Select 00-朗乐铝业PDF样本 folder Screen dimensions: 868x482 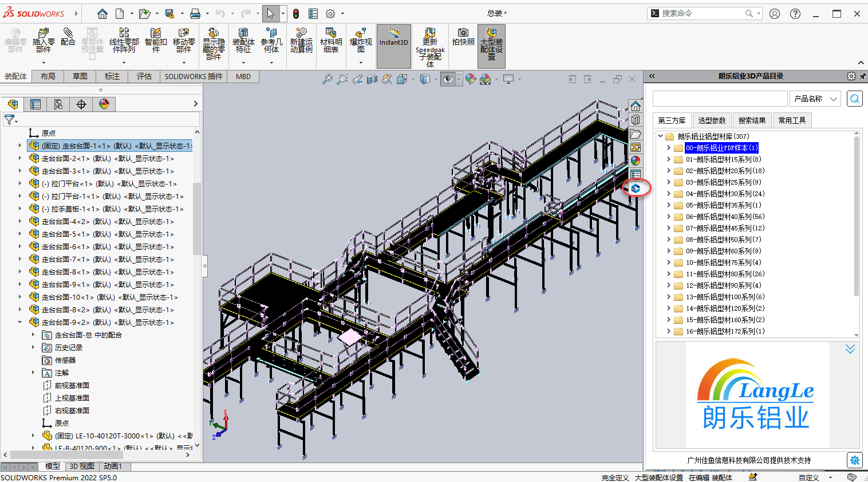[721, 148]
